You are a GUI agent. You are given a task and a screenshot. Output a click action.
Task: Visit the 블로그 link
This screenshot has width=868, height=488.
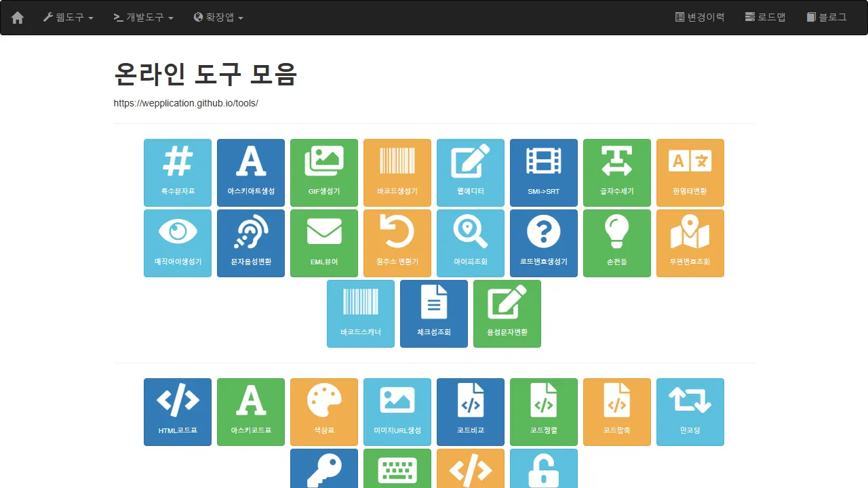click(x=827, y=17)
